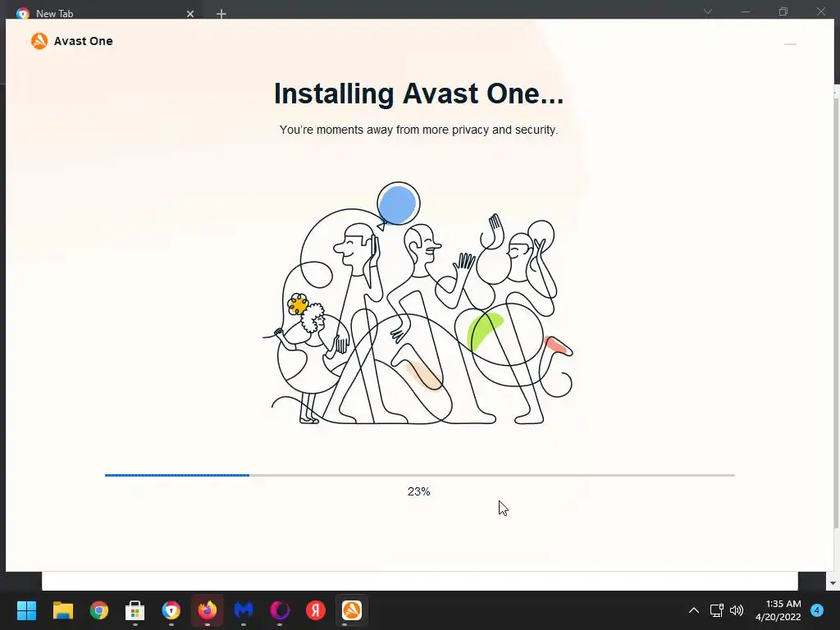This screenshot has width=840, height=630.
Task: Open the volume tray icon
Action: [x=737, y=610]
